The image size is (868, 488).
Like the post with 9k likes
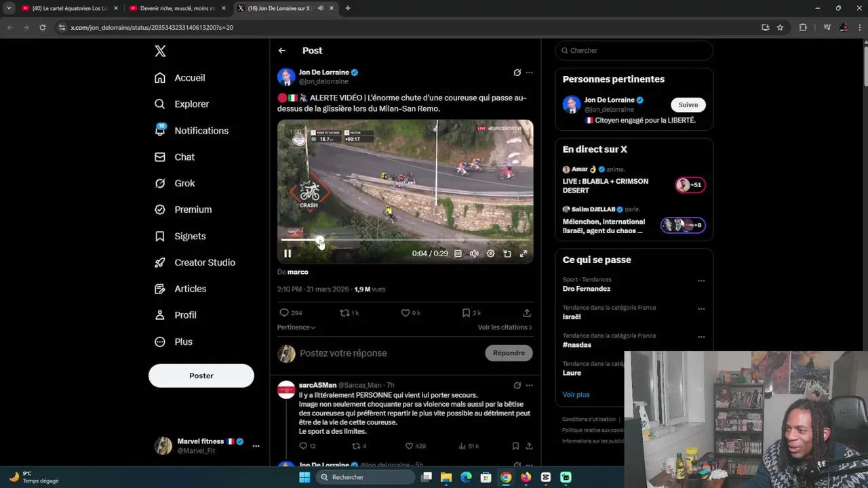pyautogui.click(x=410, y=313)
